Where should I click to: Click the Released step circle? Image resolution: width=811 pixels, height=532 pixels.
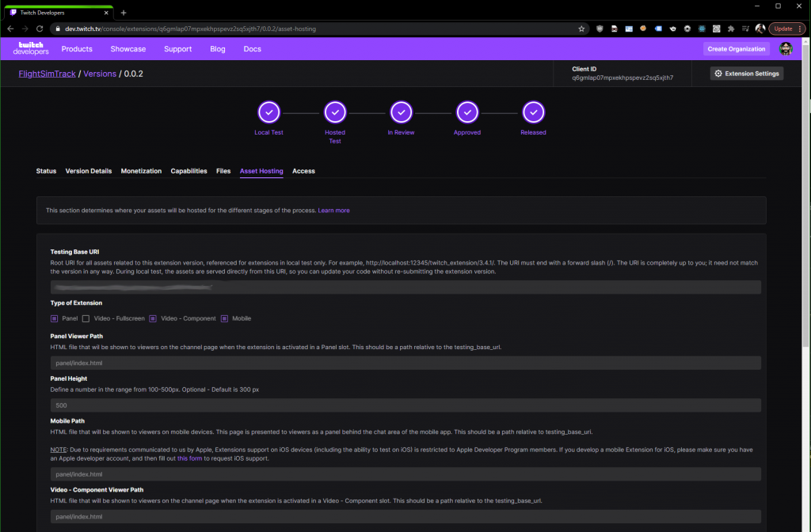coord(533,112)
